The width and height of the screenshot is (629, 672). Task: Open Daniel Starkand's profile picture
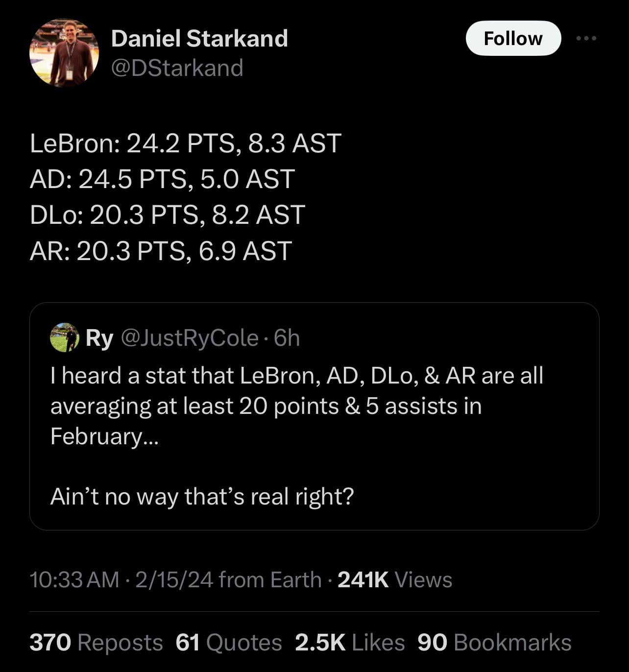click(x=64, y=53)
